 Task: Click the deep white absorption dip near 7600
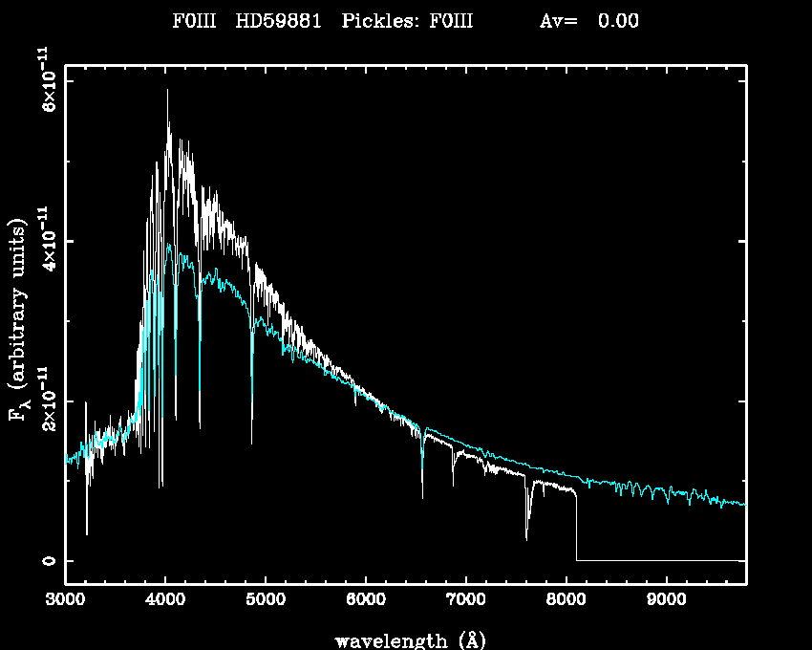[526, 537]
